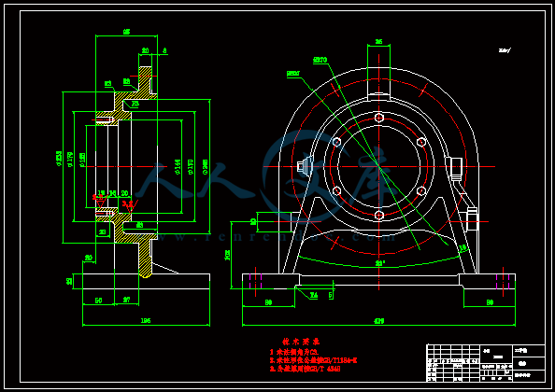Pick the φ144 diameter dimension text

pyautogui.click(x=178, y=166)
